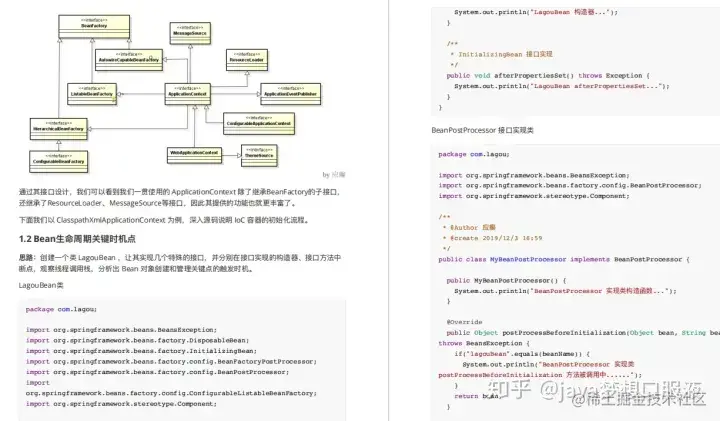The height and width of the screenshot is (421, 720).
Task: Click the import line ending with "InitializingBean;"
Action: (141, 351)
